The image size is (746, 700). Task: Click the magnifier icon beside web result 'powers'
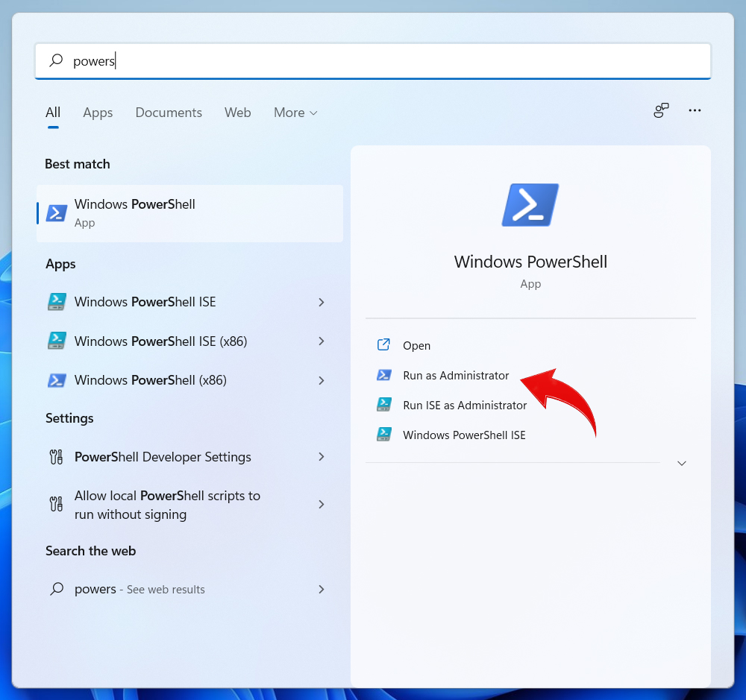click(x=57, y=589)
